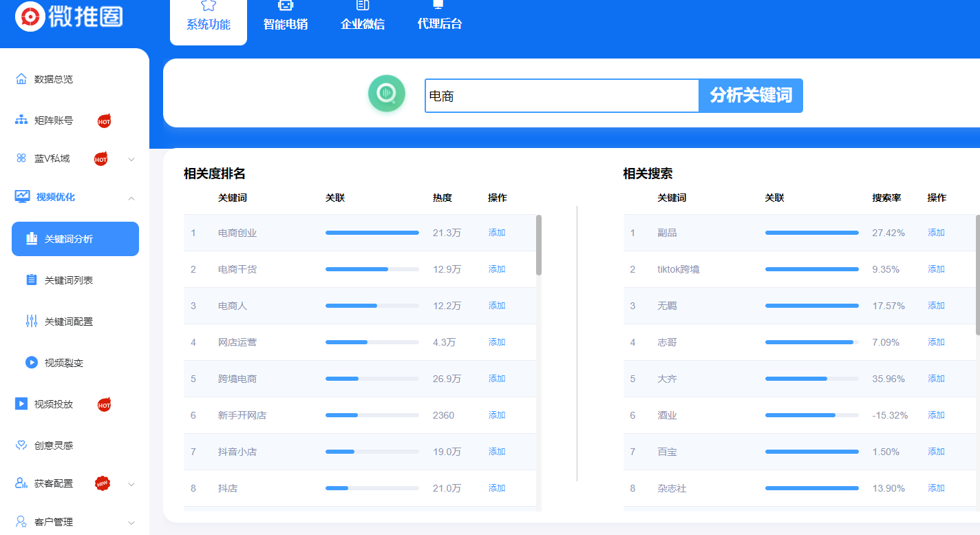Click the 分析关键词 button
Screen dimensions: 980x535
751,96
